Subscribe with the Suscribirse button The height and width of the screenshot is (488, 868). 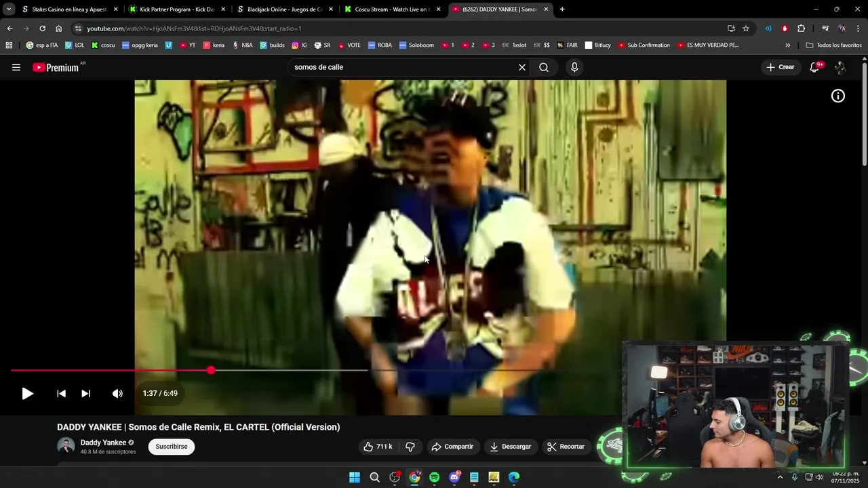point(172,447)
